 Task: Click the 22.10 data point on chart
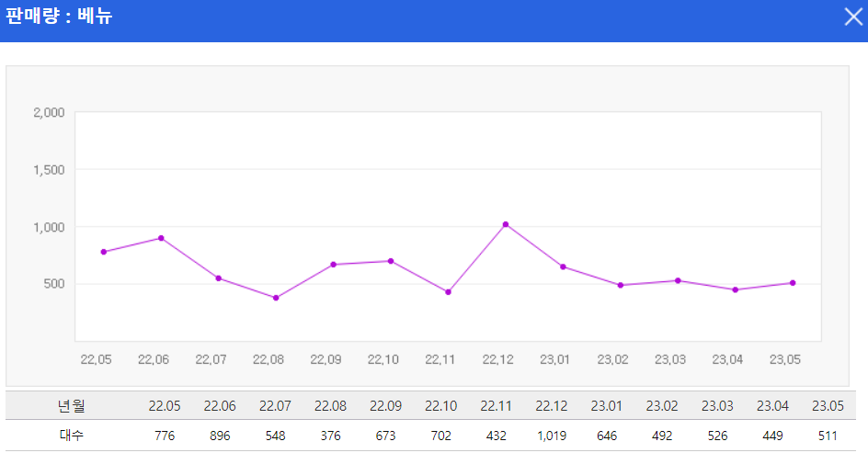pyautogui.click(x=391, y=261)
